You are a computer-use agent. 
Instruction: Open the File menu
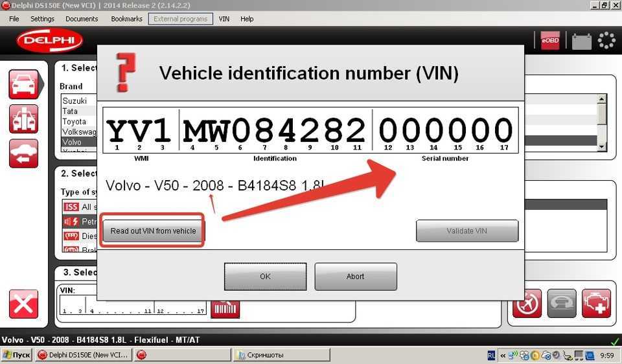(14, 19)
